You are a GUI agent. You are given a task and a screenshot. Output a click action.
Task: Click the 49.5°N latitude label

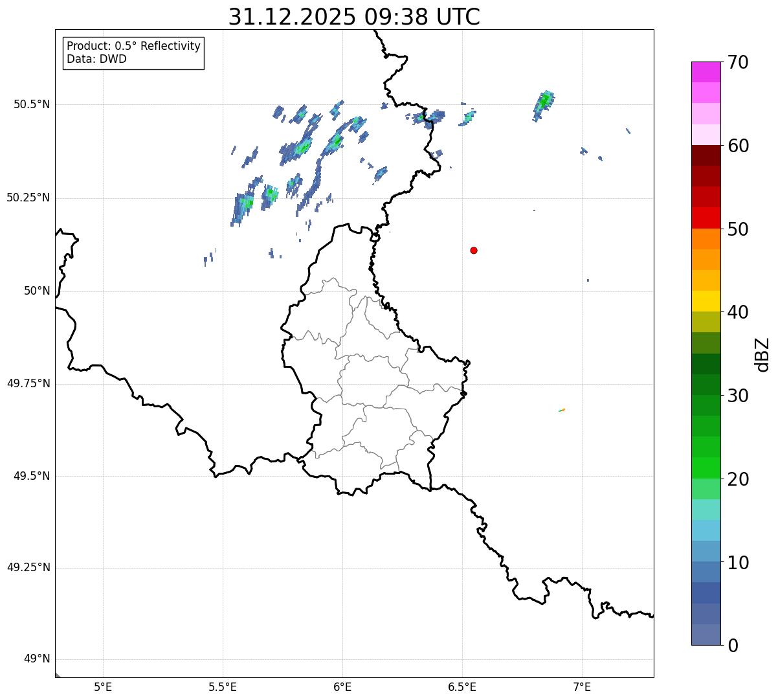pyautogui.click(x=32, y=476)
